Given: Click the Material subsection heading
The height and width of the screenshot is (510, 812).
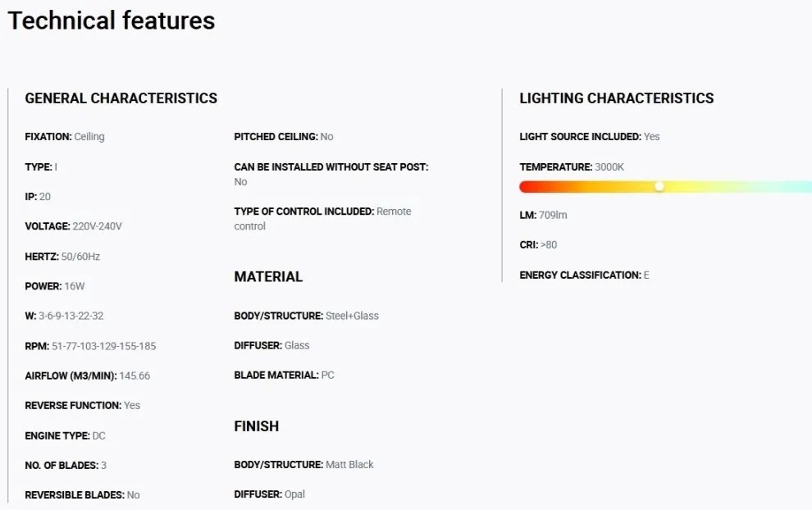Looking at the screenshot, I should pos(268,276).
